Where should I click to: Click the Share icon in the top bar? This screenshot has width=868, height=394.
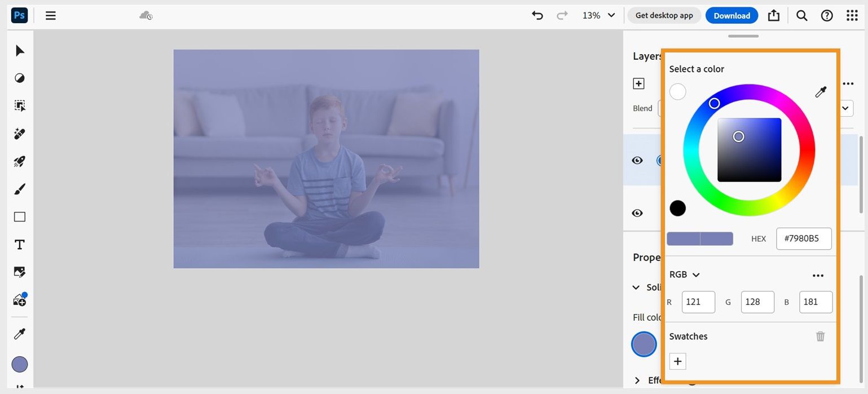click(773, 15)
